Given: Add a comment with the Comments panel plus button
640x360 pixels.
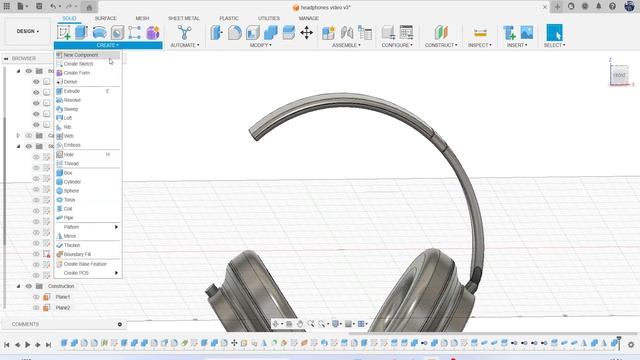Looking at the screenshot, I should (120, 324).
